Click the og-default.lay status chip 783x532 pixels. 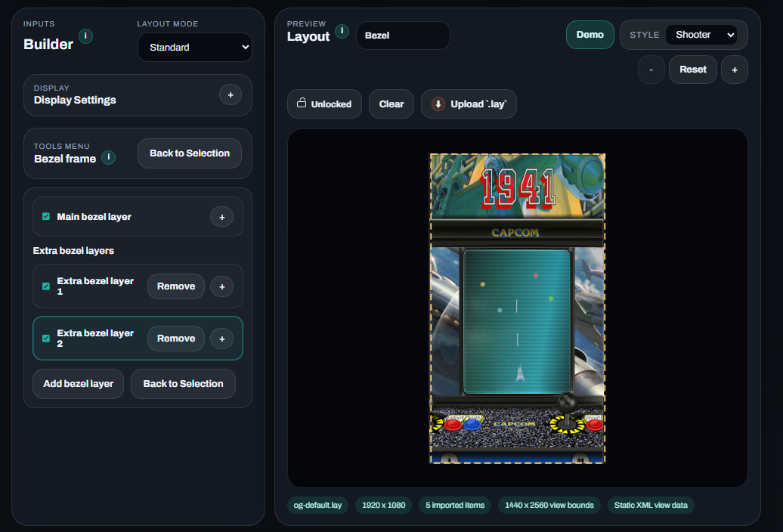click(x=317, y=505)
